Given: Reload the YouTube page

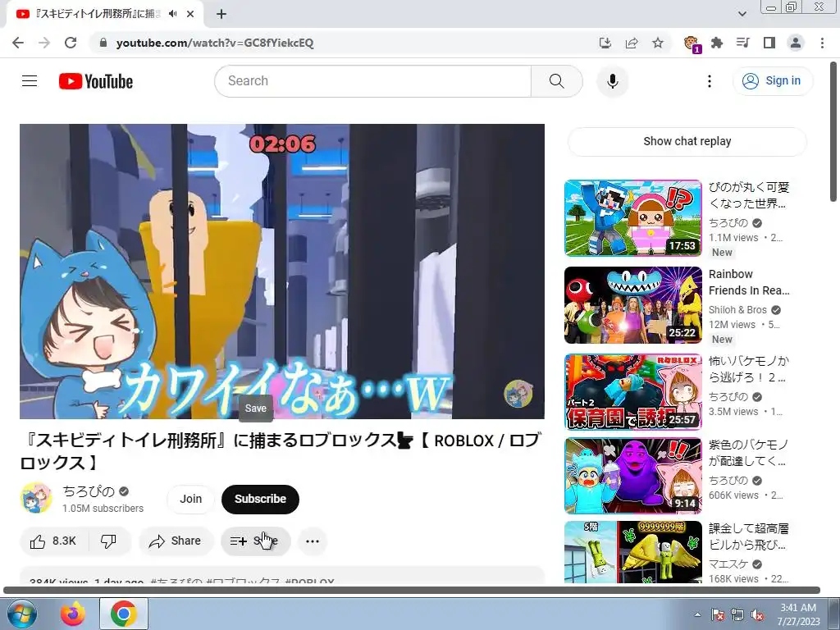Looking at the screenshot, I should (x=71, y=43).
